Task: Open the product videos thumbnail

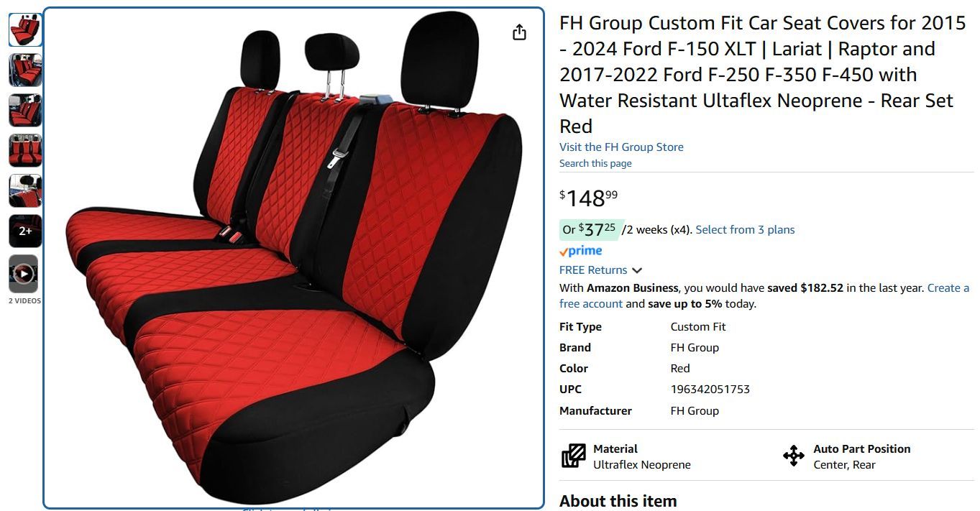Action: (x=25, y=274)
